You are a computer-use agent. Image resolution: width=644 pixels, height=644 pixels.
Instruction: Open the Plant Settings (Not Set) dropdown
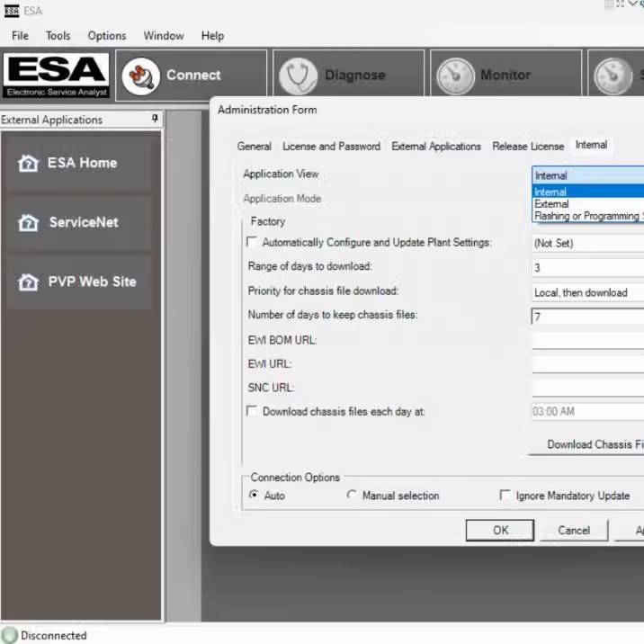[x=587, y=243]
